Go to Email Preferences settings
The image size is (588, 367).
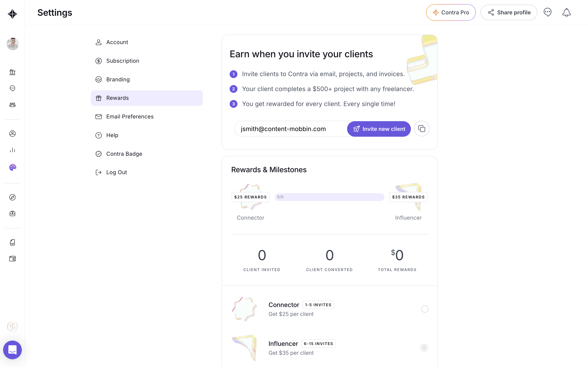[130, 117]
